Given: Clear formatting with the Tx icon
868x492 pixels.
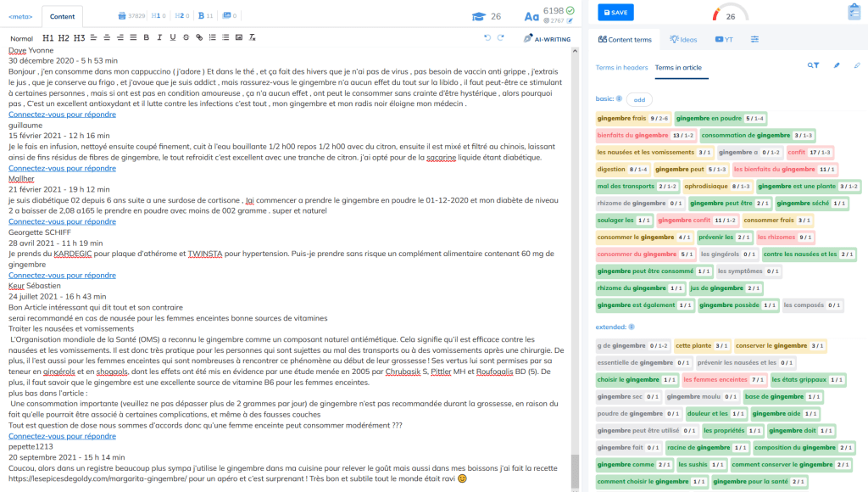Looking at the screenshot, I should tap(252, 38).
